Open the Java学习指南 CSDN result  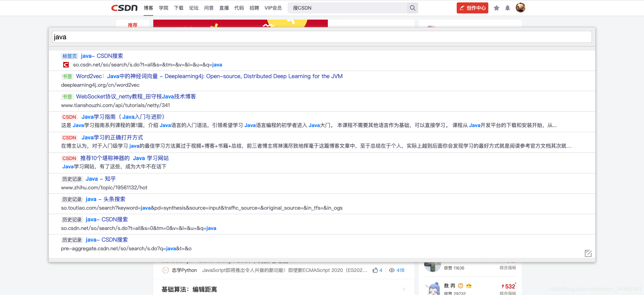click(322, 122)
